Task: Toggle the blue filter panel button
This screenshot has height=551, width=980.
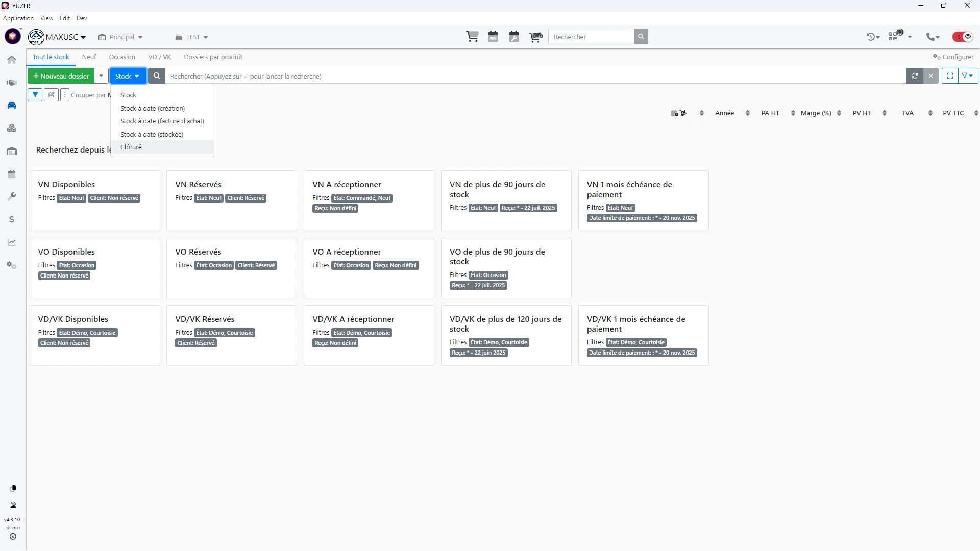Action: click(35, 95)
